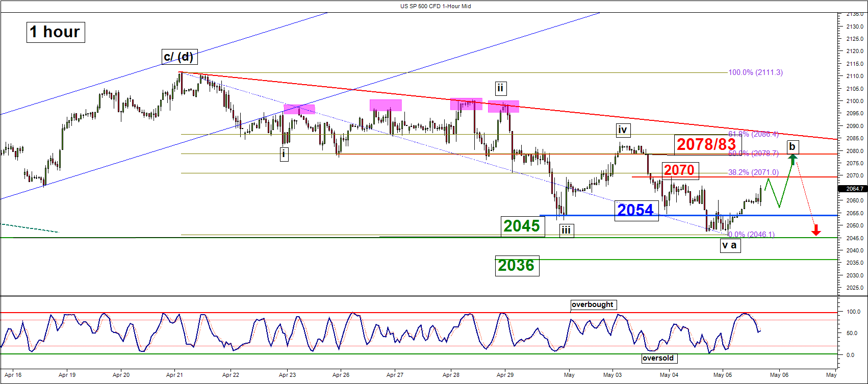Click the current price tag '2064.7'
868x384 pixels.
coord(853,189)
